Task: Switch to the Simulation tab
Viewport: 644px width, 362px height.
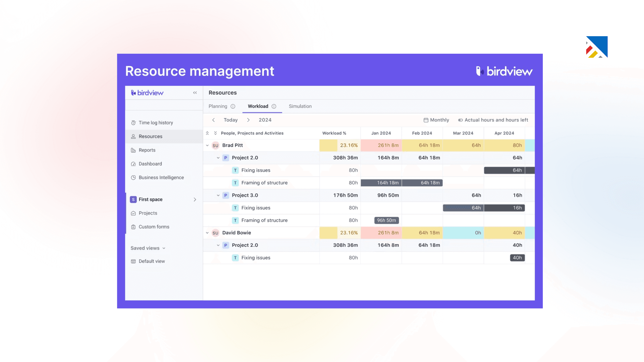Action: point(300,106)
